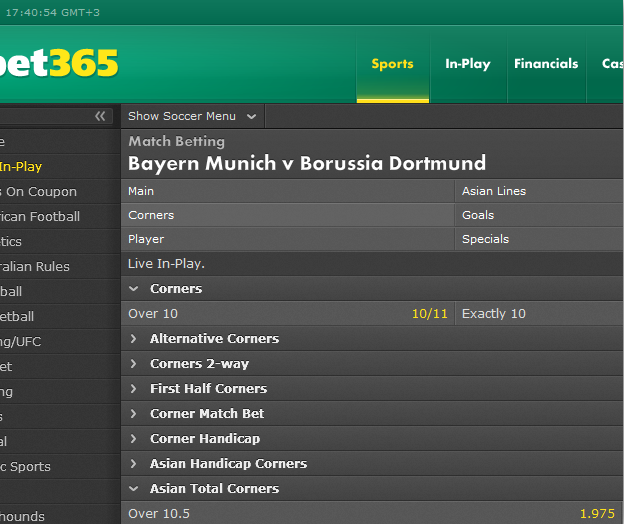624x524 pixels.
Task: Pick the Over 10.5 odds 1.975
Action: [372, 513]
